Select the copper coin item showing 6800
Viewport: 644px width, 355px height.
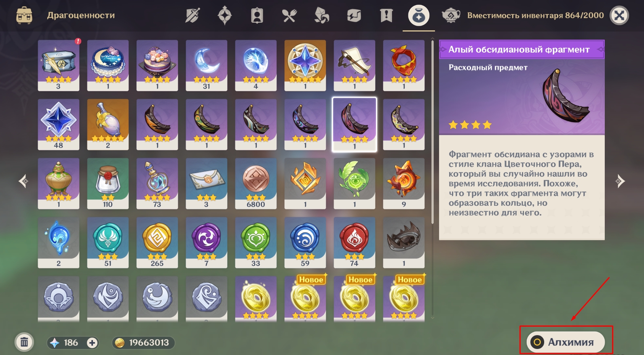[x=256, y=183]
